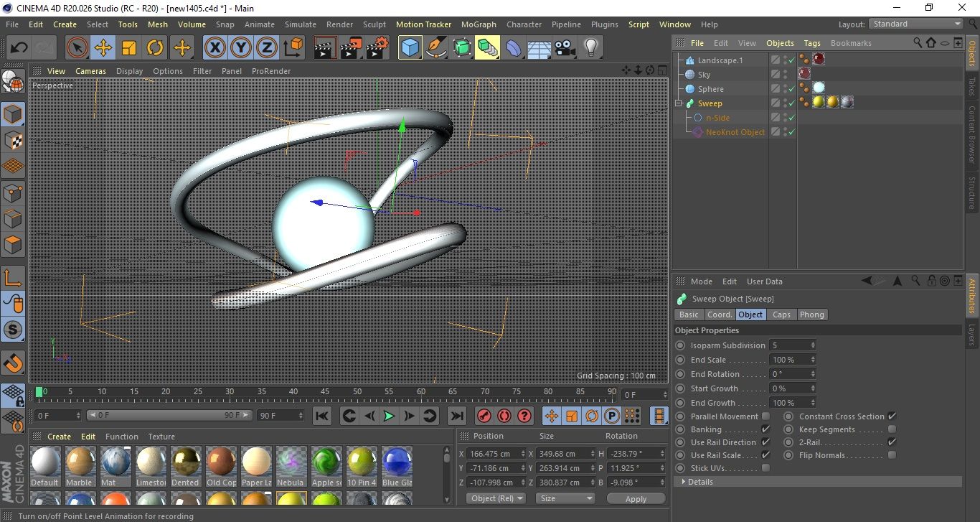Select the Rotate tool

pos(155,48)
